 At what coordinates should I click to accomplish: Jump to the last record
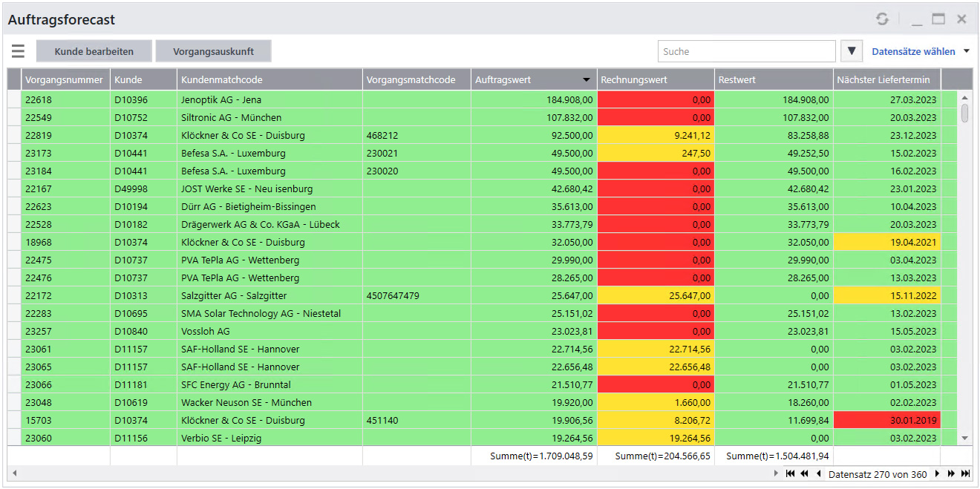[x=965, y=473]
